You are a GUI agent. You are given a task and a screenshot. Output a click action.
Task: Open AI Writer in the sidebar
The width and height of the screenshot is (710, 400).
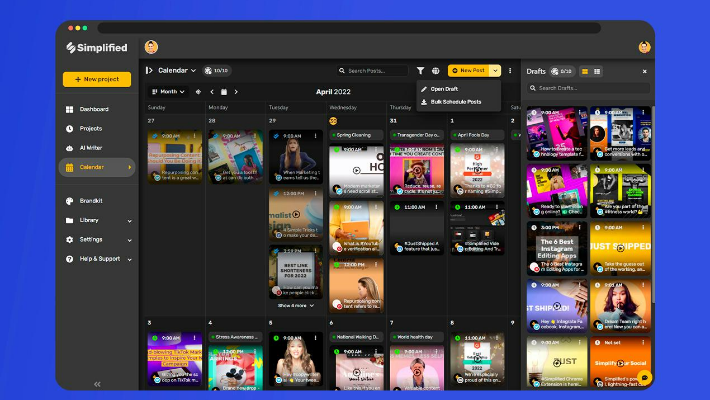click(90, 148)
